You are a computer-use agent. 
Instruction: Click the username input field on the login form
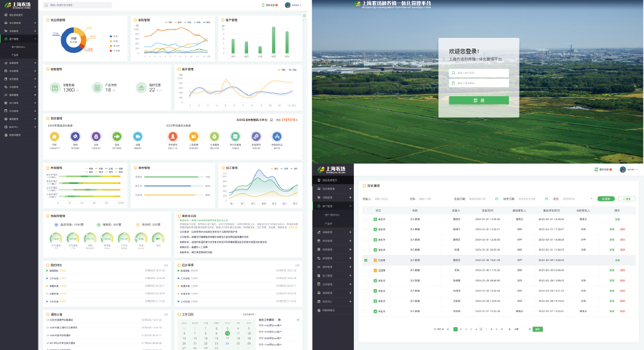(x=479, y=73)
